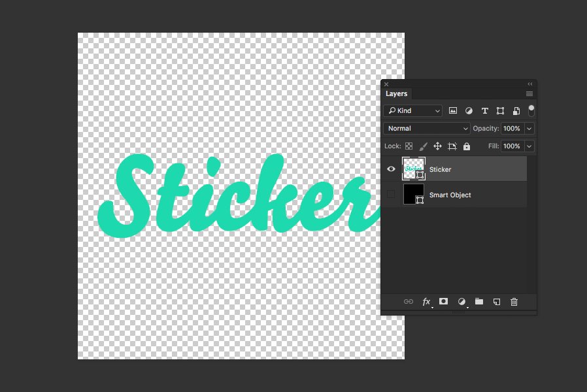Viewport: 587px width, 392px height.
Task: Expand the Opacity slider arrow
Action: pos(529,128)
